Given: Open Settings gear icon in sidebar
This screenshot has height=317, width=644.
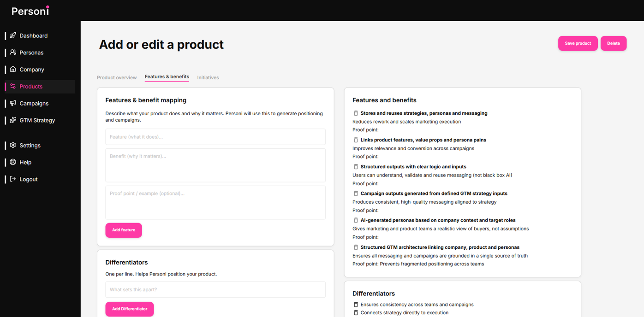Looking at the screenshot, I should coord(13,145).
